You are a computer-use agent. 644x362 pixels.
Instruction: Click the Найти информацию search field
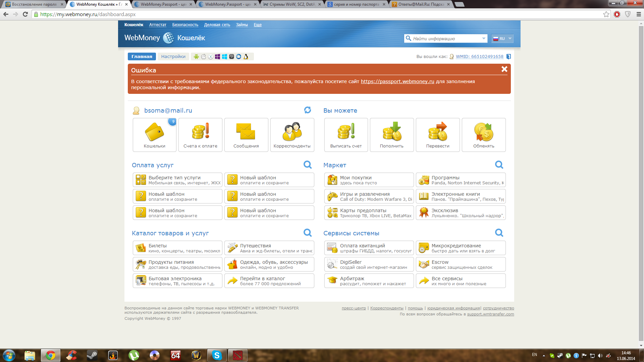point(445,39)
